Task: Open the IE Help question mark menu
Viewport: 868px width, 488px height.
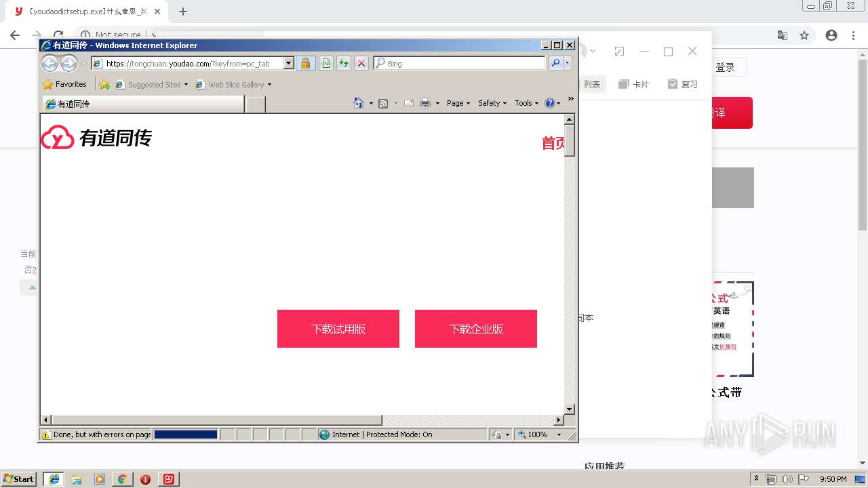Action: (553, 103)
